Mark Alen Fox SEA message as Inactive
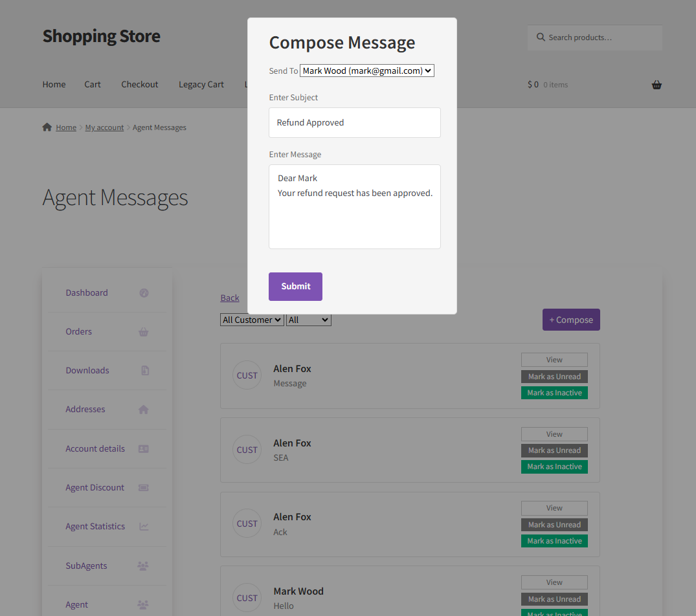 click(554, 467)
